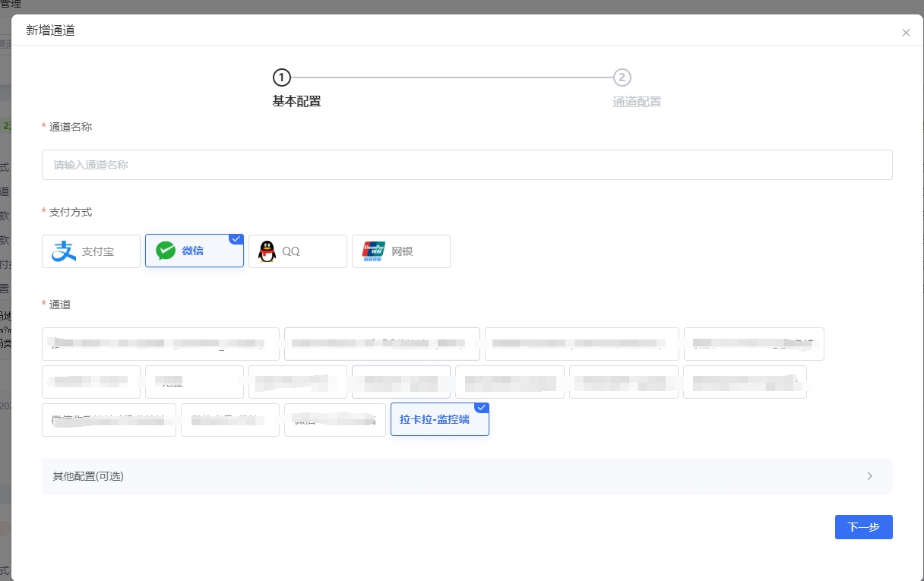The image size is (924, 581).
Task: Choose the QQ payment method option
Action: click(297, 251)
